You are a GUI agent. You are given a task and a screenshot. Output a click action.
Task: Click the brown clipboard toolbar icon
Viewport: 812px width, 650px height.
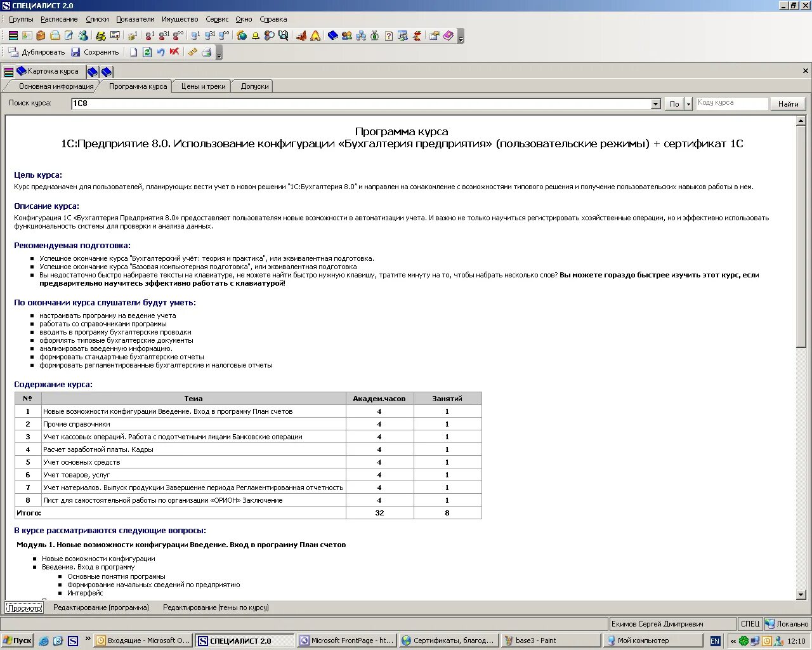[x=41, y=36]
